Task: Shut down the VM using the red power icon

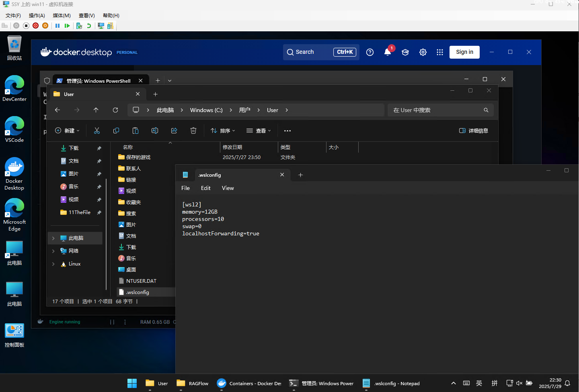Action: coord(36,26)
